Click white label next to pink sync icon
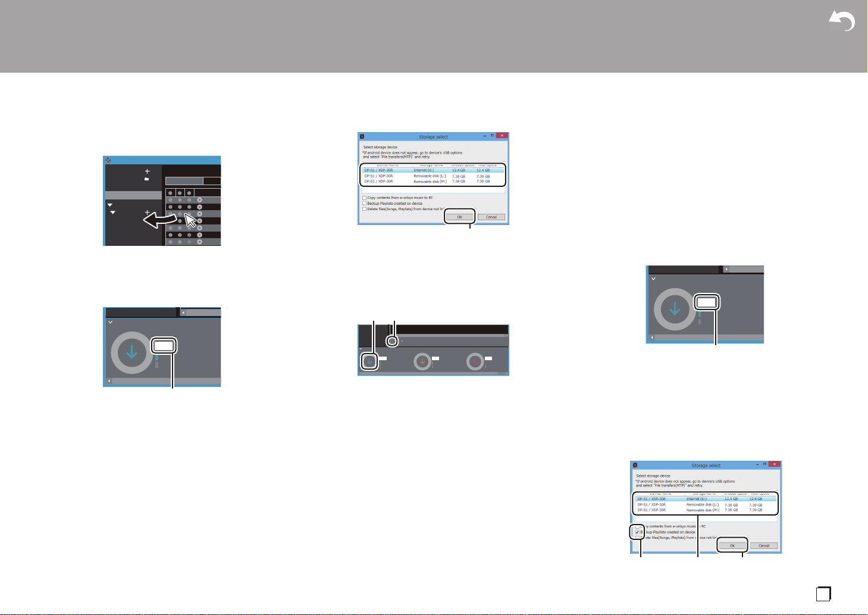868x615 pixels. click(488, 358)
